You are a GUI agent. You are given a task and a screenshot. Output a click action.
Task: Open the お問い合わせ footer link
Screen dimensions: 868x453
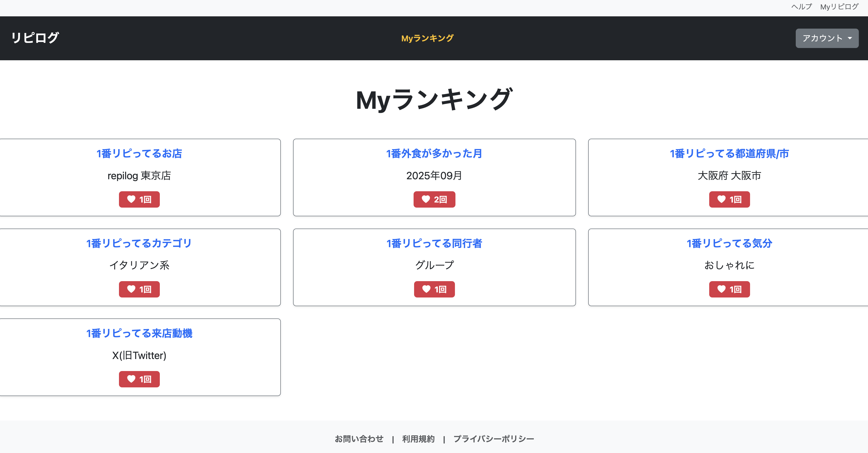(x=359, y=438)
